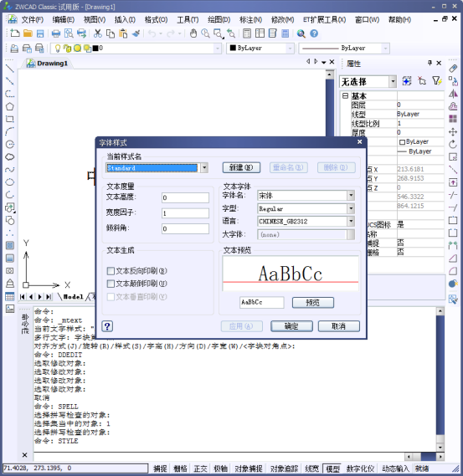This screenshot has width=463, height=476.
Task: Click the 宽度因子 input field
Action: pos(185,213)
